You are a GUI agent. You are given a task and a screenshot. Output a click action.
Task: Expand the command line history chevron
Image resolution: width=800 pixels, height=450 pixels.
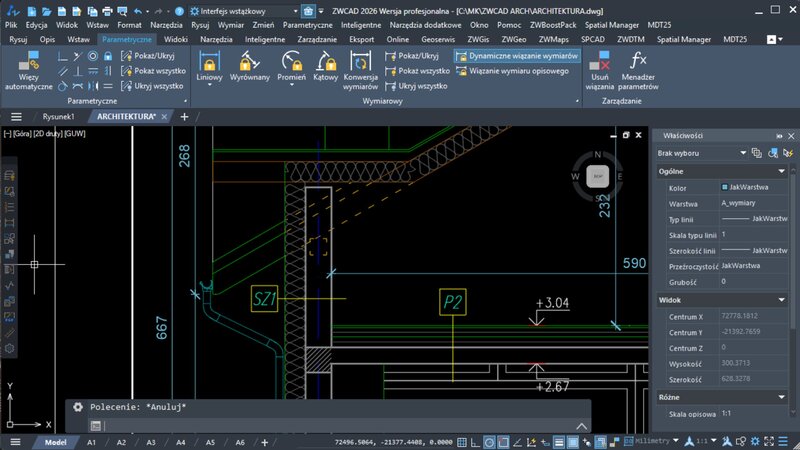[582, 426]
